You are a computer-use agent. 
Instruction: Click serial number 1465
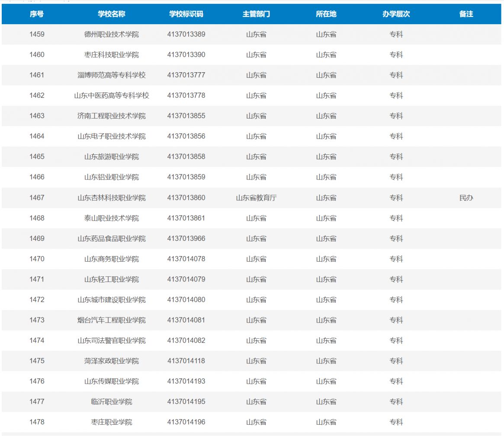coord(37,157)
